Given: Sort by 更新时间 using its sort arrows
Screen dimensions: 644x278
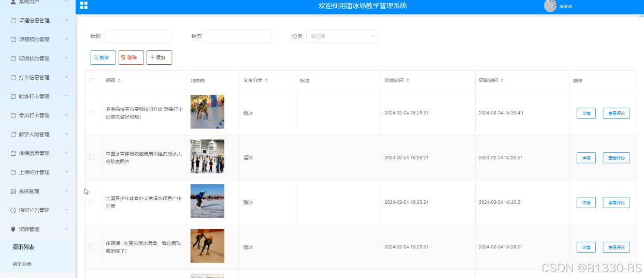Looking at the screenshot, I should [x=502, y=80].
